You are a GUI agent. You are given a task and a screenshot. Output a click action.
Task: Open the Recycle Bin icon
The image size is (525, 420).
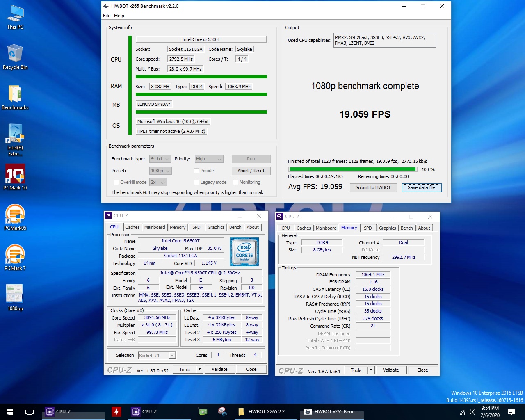point(15,57)
